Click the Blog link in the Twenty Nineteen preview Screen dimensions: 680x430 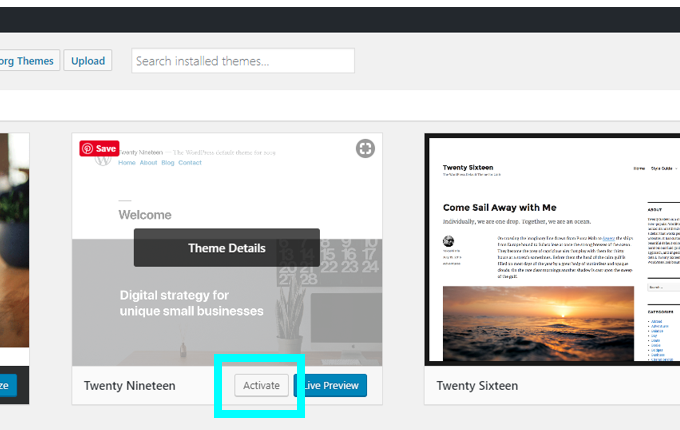coord(168,163)
